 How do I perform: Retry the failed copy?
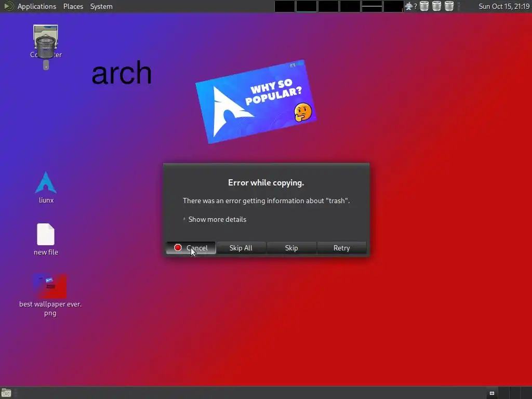point(342,248)
